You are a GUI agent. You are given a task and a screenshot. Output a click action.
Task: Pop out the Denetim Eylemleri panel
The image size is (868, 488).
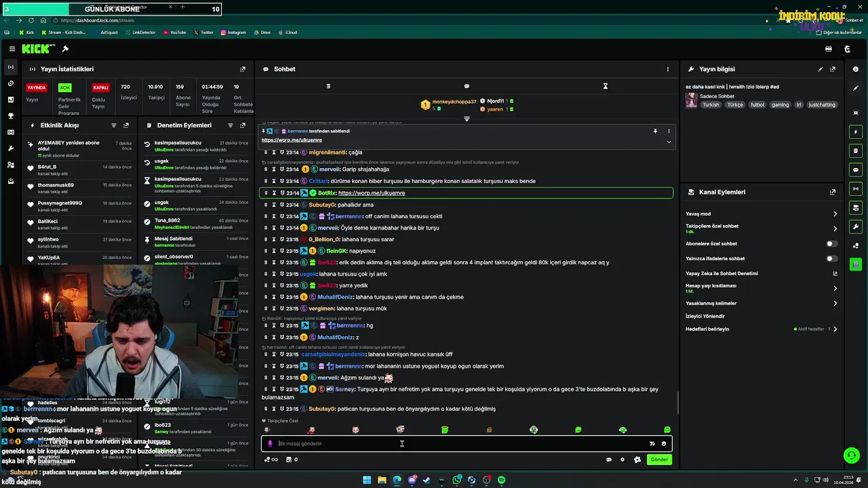coord(243,125)
